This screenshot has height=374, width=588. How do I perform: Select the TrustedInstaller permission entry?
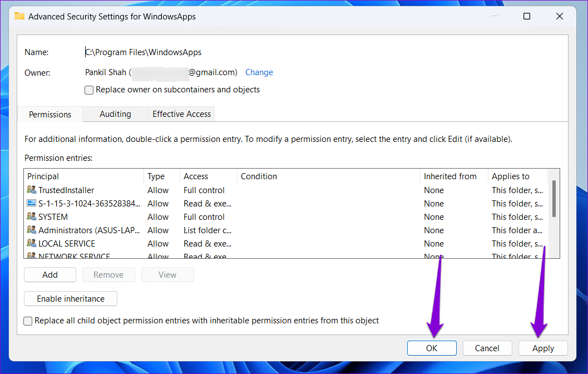point(286,190)
